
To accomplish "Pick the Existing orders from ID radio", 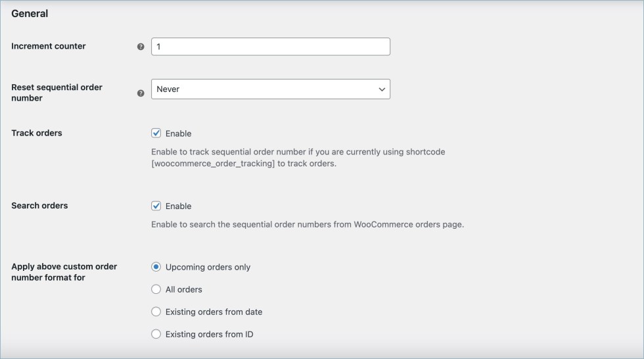I will coord(156,334).
